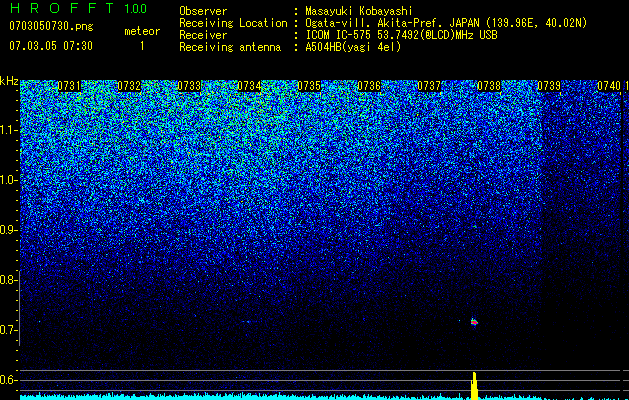Image resolution: width=629 pixels, height=400 pixels.
Task: Click the 0740 time marker
Action: pyautogui.click(x=609, y=86)
